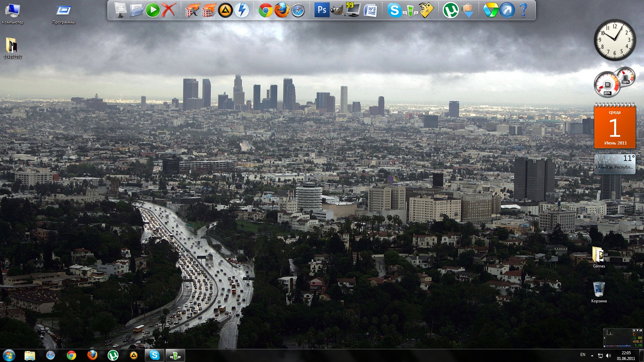This screenshot has width=644, height=362.
Task: Show hidden system tray icons arrow
Action: [592, 356]
